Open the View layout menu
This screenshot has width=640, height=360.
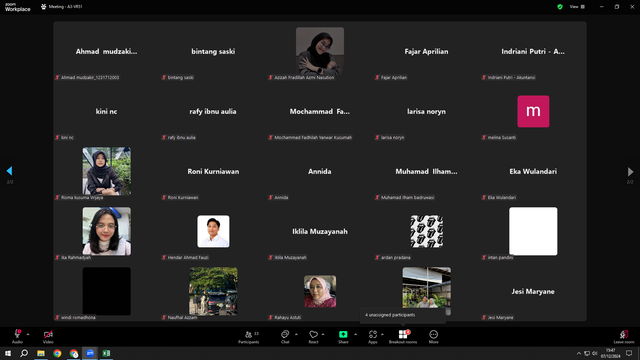(x=577, y=7)
